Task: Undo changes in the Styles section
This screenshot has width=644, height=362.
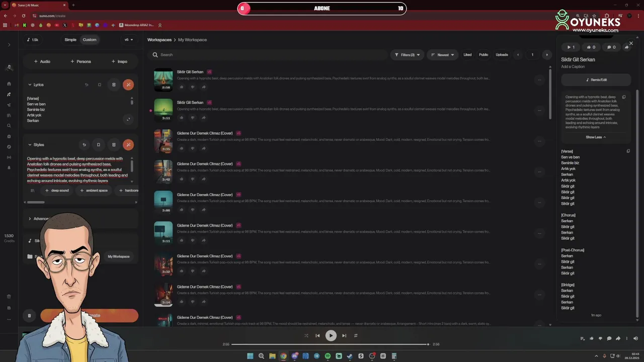Action: (84, 145)
